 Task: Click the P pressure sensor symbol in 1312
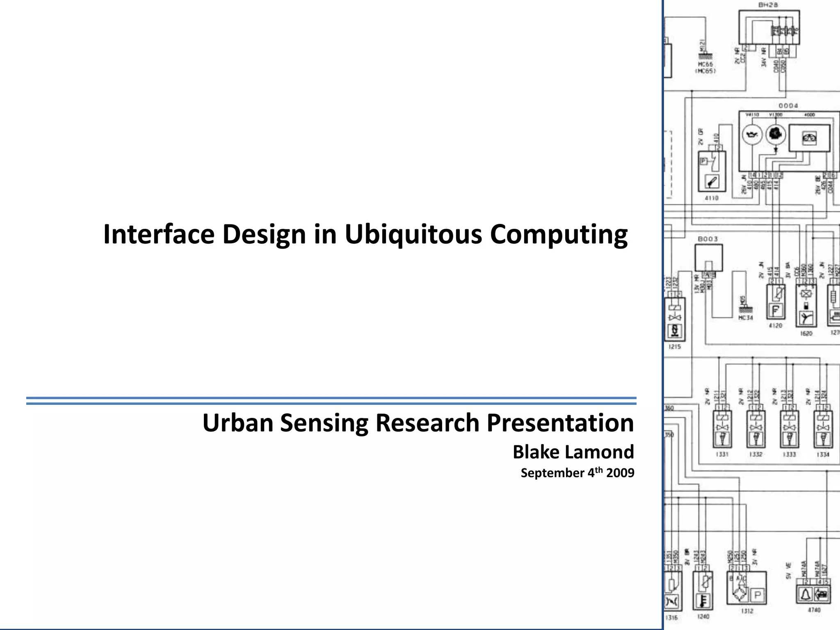tap(757, 595)
